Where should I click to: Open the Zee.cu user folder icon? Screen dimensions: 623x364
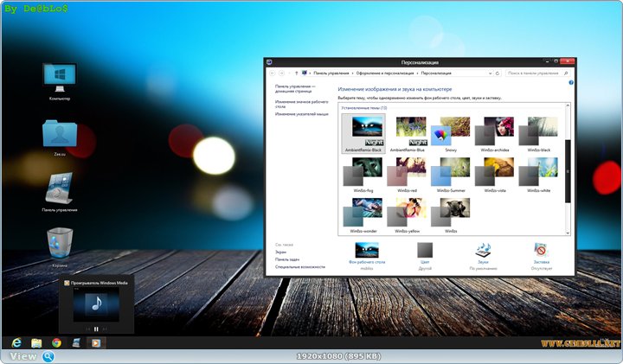[60, 133]
